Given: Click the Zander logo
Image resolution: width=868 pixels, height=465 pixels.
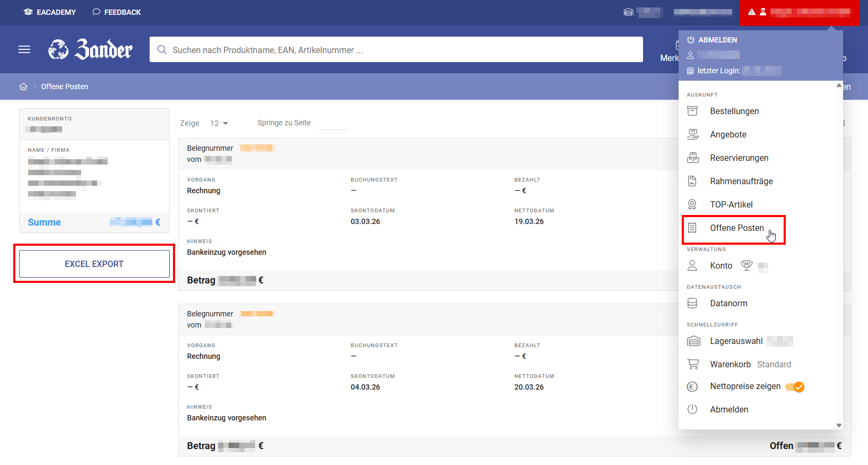Looking at the screenshot, I should (x=90, y=49).
